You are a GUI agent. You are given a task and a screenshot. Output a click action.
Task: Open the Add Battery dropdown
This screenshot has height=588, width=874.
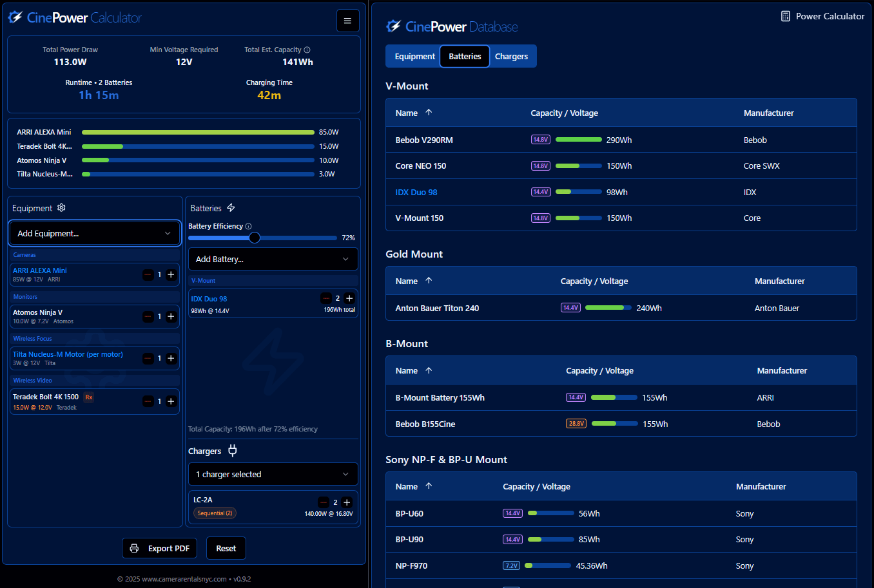[273, 259]
